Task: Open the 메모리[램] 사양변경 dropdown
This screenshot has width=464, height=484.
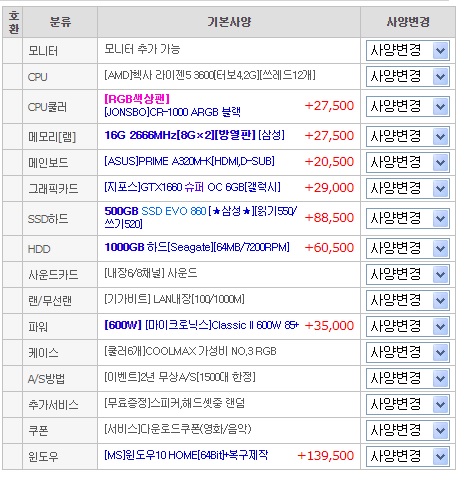Action: point(407,136)
